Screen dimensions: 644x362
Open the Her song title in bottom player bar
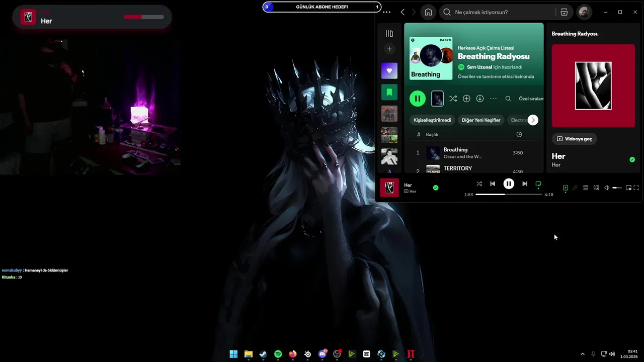pos(408,185)
